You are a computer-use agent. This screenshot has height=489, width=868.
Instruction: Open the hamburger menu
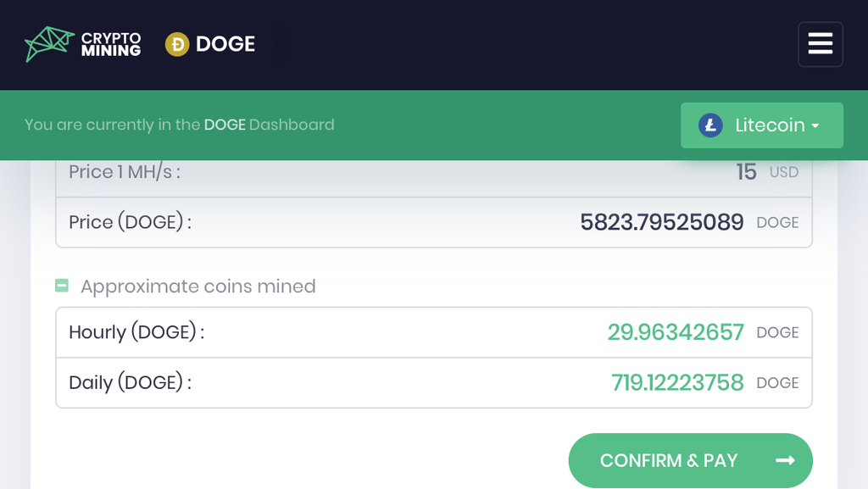tap(820, 44)
